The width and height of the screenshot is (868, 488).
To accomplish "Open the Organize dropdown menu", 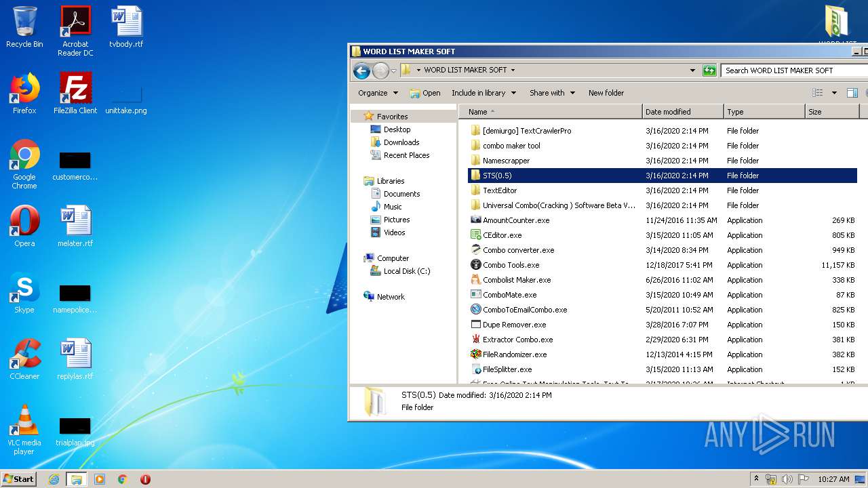I will pos(378,93).
